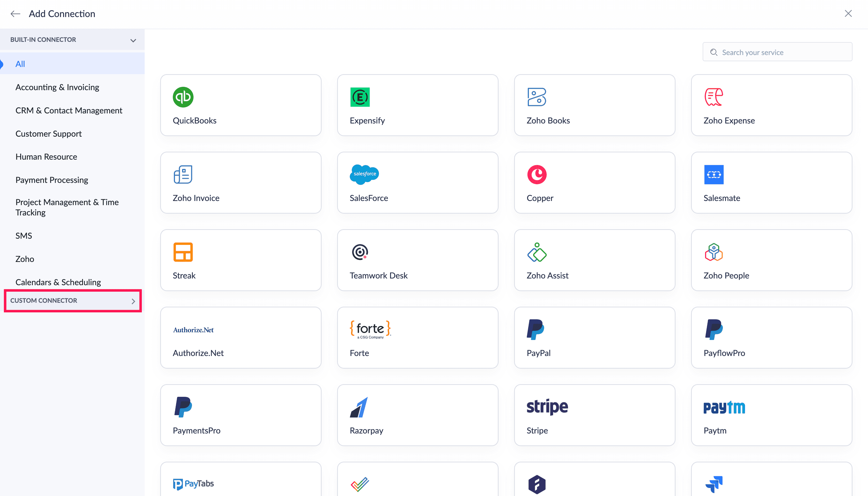Choose the Stripe logo
Image resolution: width=868 pixels, height=496 pixels.
point(547,407)
